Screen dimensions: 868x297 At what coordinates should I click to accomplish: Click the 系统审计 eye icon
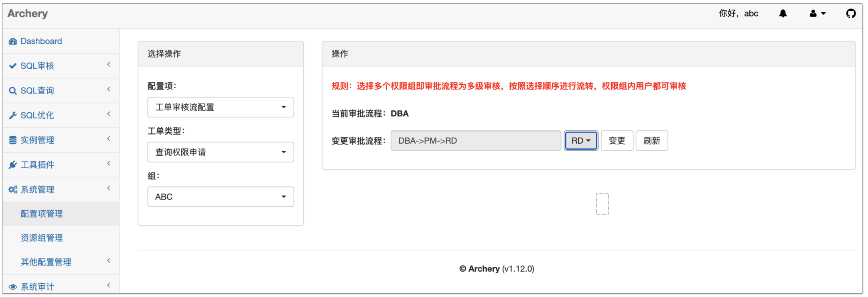click(x=13, y=287)
